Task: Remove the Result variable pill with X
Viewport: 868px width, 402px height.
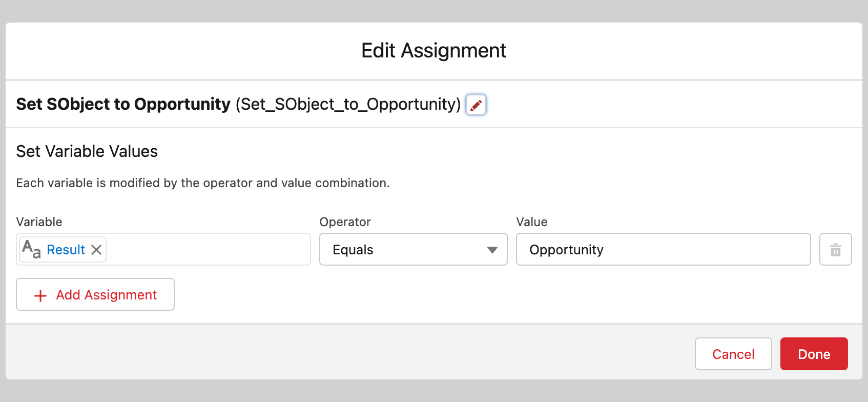Action: [x=96, y=250]
